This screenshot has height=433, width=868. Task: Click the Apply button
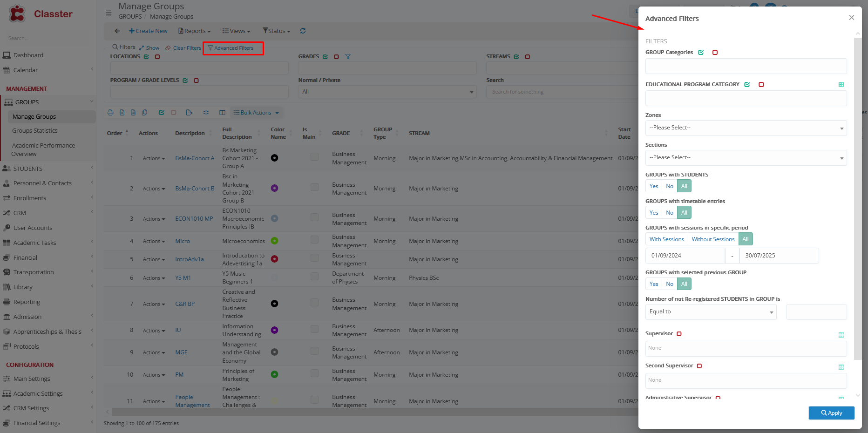point(831,413)
